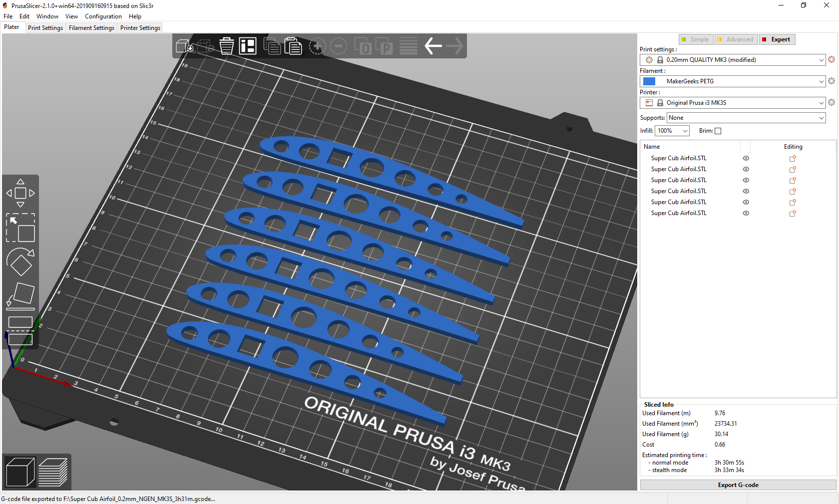Click the Remove instance minus icon
Image resolution: width=839 pixels, height=504 pixels.
339,46
